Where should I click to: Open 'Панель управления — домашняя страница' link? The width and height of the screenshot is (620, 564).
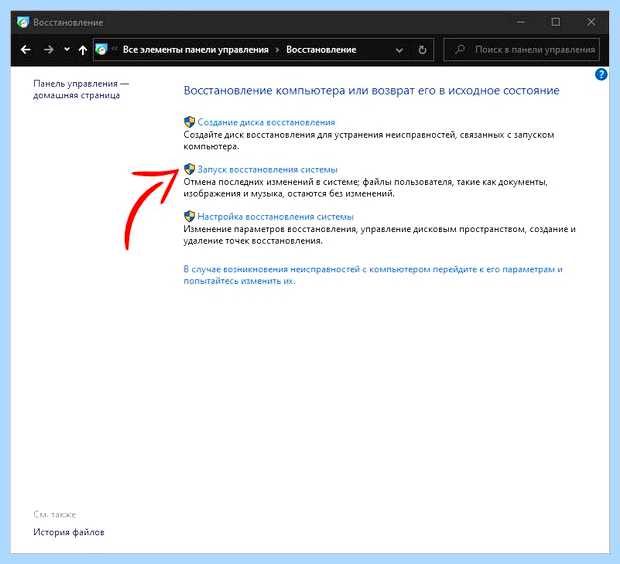tap(81, 89)
